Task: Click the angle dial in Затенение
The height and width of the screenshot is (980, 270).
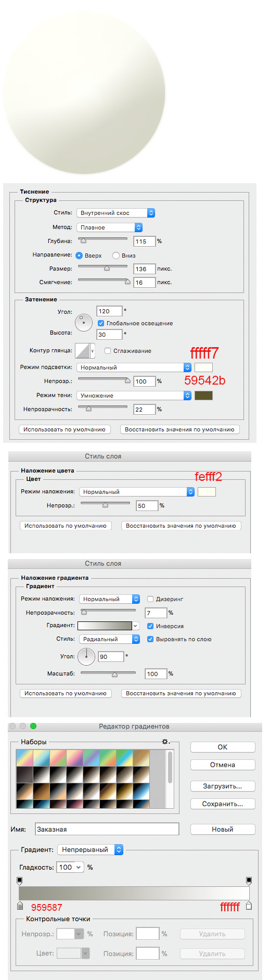Action: [84, 323]
